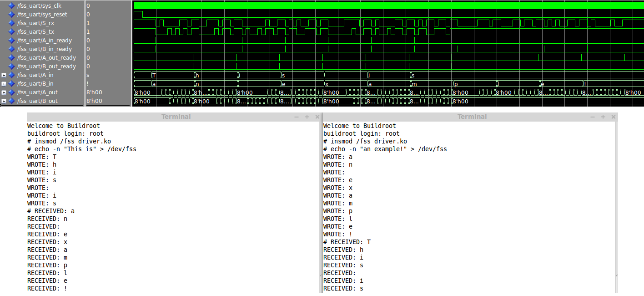Expand the /fss_uart/A_out bus signal

click(x=4, y=92)
